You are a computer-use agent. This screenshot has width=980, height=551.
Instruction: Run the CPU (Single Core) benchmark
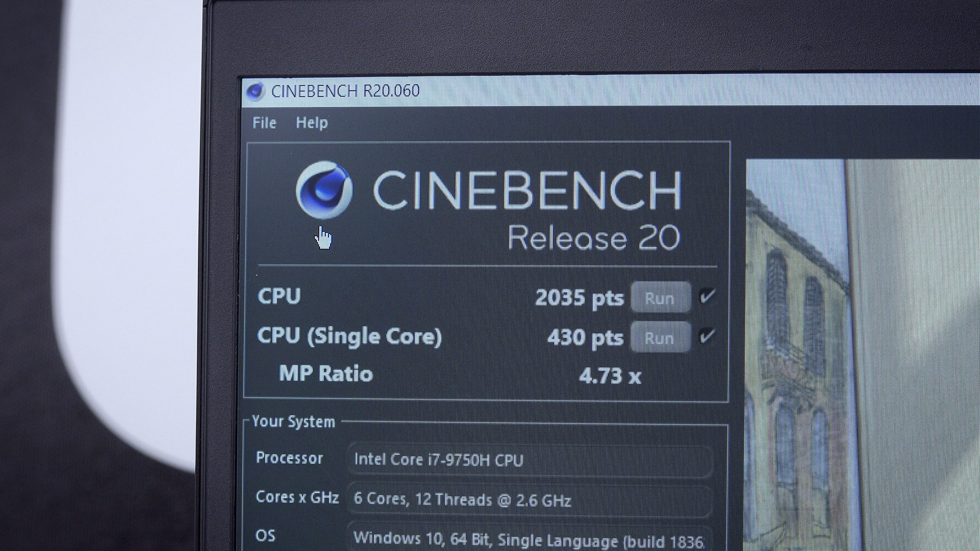661,337
